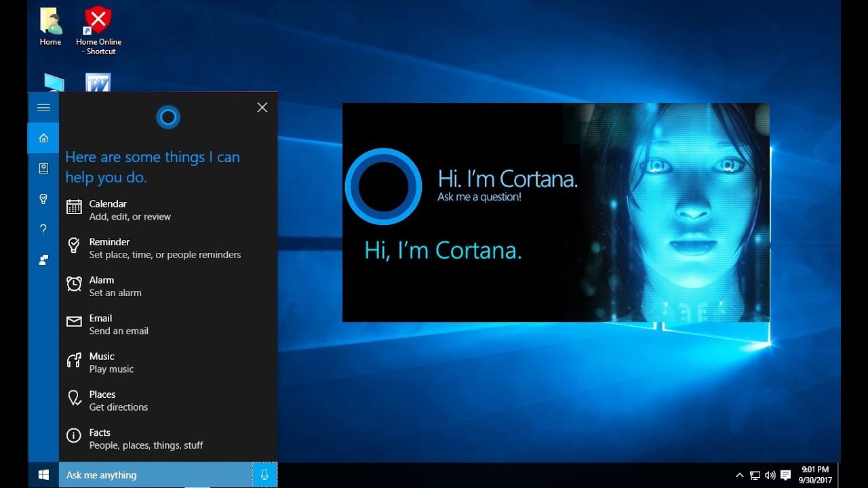Click the Cortana circle logo at panel top
868x488 pixels.
[167, 117]
